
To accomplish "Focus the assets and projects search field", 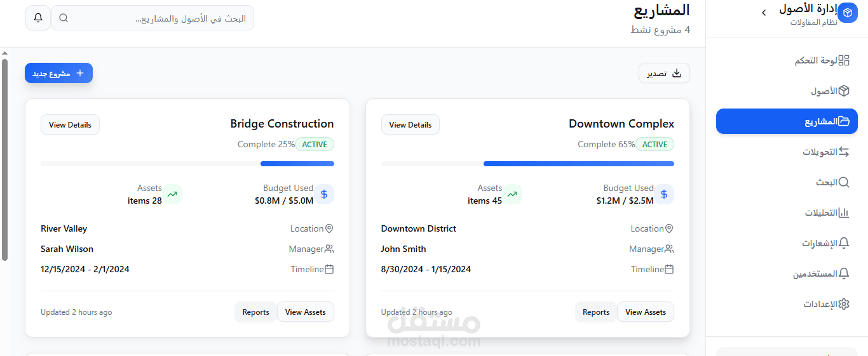I will (x=153, y=18).
